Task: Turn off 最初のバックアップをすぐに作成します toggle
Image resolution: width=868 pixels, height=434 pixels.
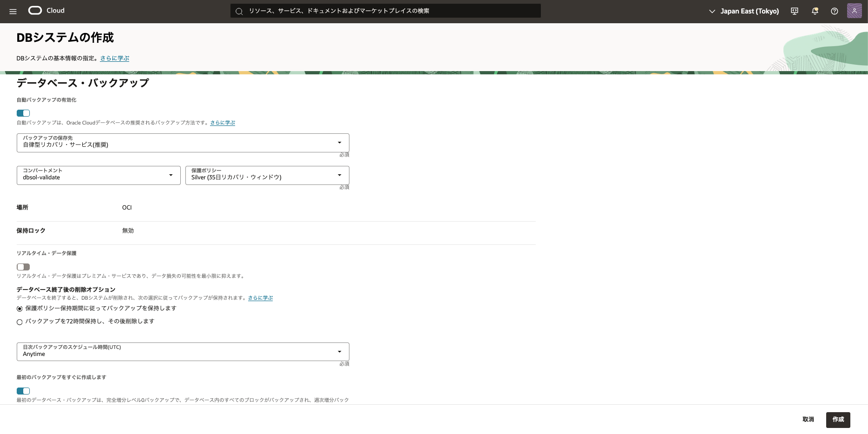Action: [x=23, y=391]
